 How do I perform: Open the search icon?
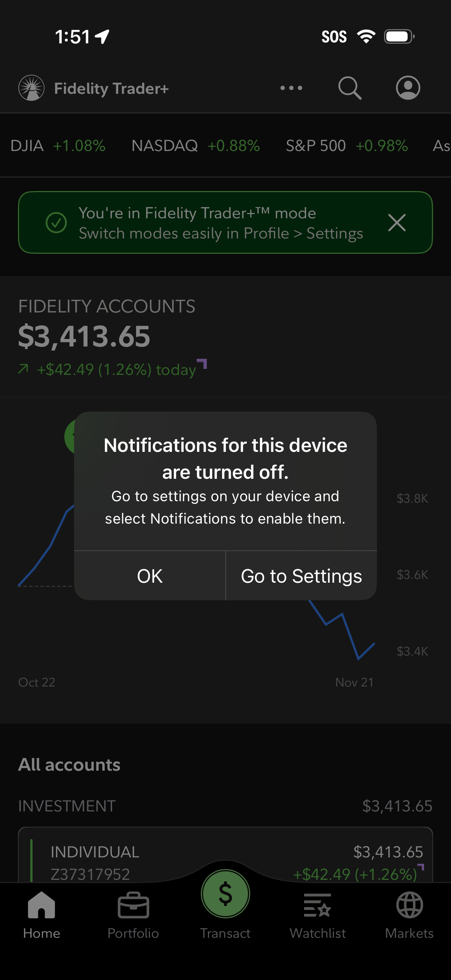click(349, 88)
